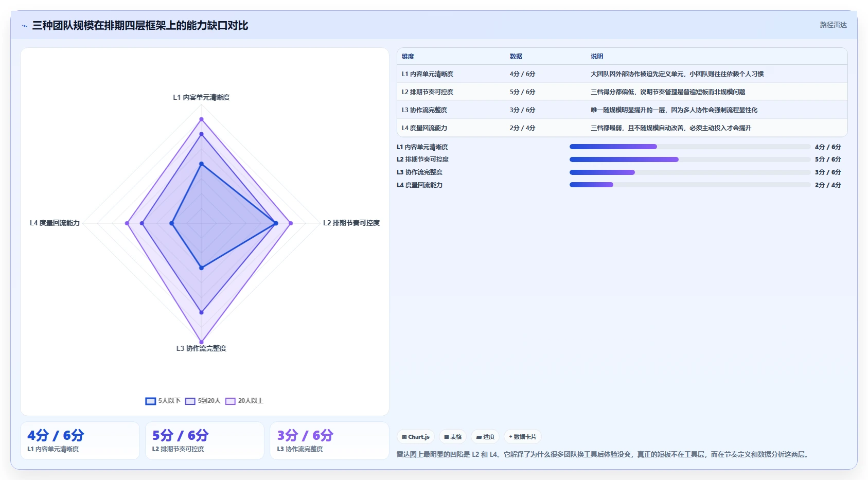Click the 路径雷达 tag in the header

[833, 25]
